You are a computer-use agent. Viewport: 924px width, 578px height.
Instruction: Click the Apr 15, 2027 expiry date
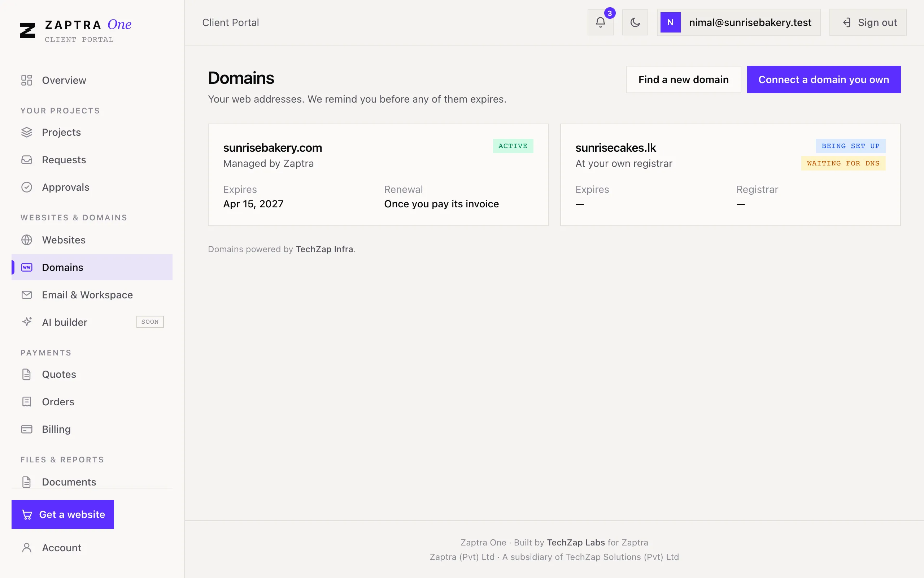pyautogui.click(x=253, y=204)
